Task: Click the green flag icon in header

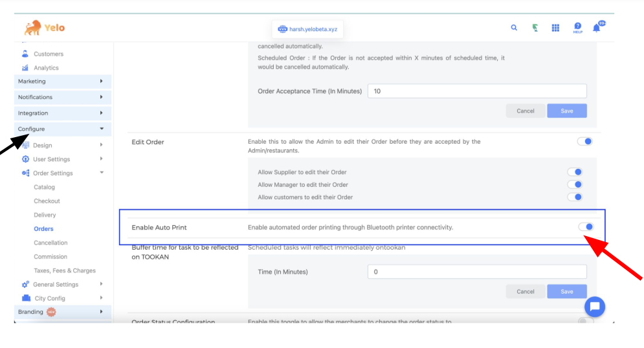Action: point(535,28)
